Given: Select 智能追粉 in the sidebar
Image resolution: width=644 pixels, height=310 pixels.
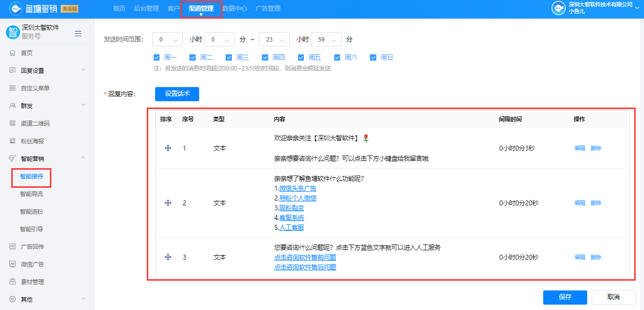Looking at the screenshot, I should click(x=32, y=212).
